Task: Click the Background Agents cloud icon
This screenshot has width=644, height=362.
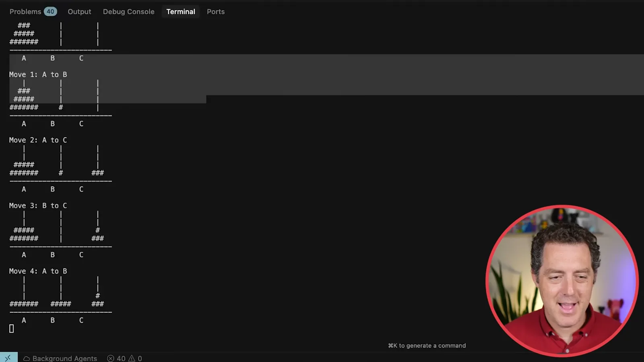Action: [27, 358]
